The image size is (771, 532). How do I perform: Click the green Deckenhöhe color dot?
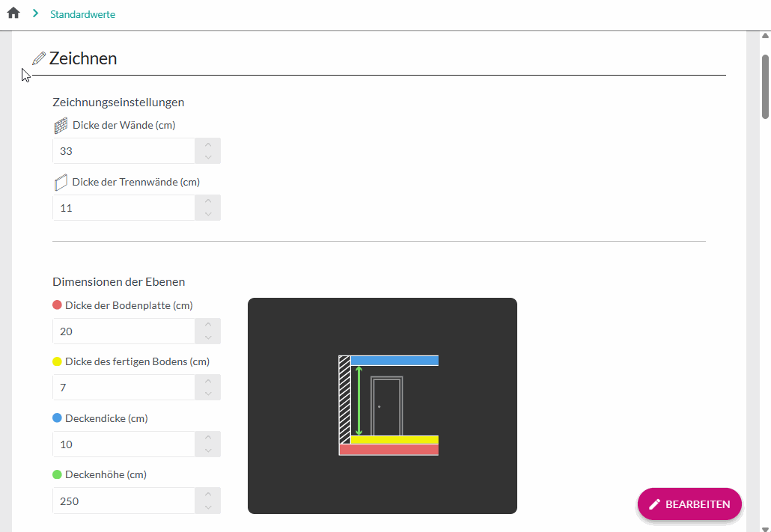point(57,474)
